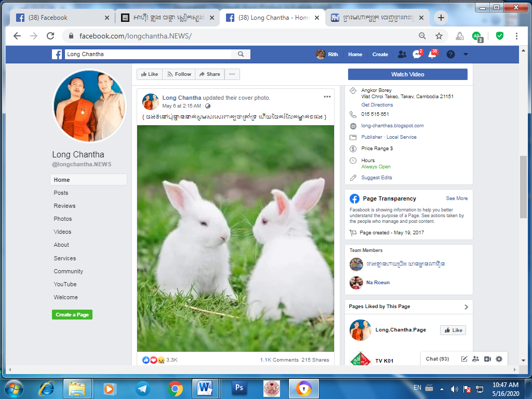532x399 pixels.
Task: Click the Watch Video button
Action: 407,74
